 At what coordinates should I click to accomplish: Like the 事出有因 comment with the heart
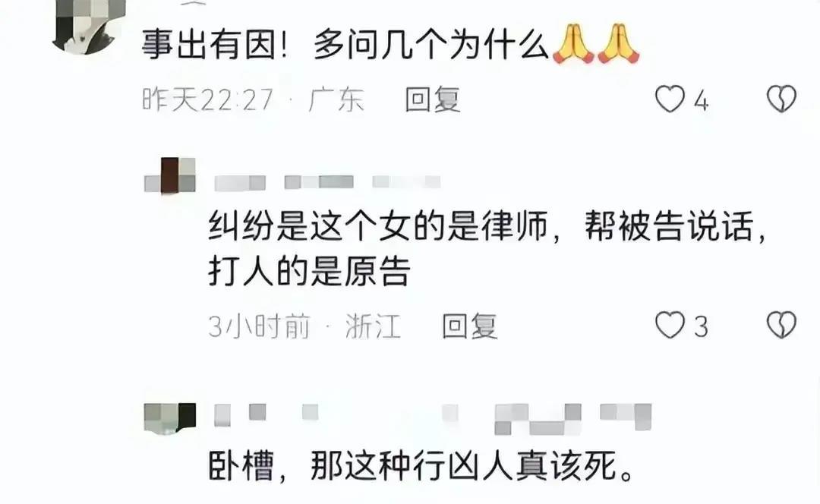click(670, 99)
